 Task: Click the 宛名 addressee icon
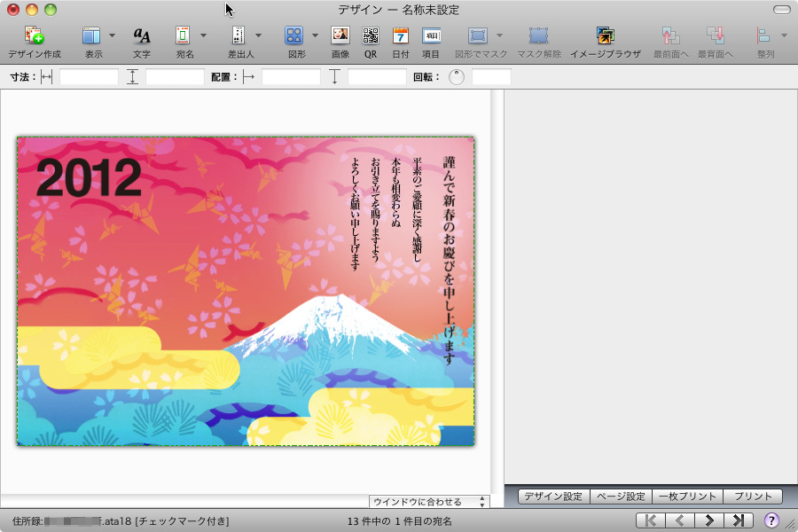[x=183, y=36]
